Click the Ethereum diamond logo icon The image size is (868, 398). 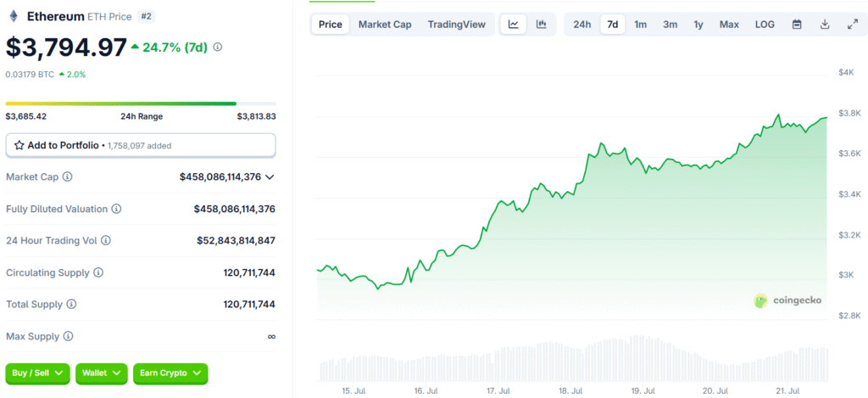[x=13, y=17]
